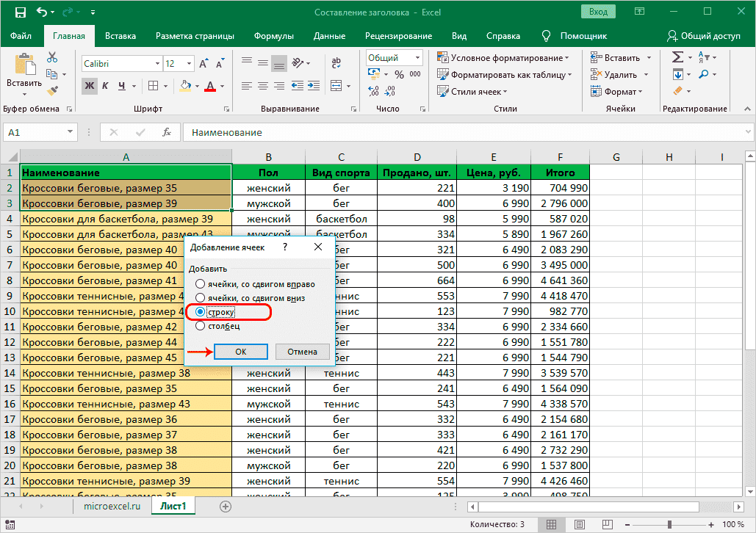
Task: Add a new sheet with plus icon
Action: pyautogui.click(x=225, y=506)
